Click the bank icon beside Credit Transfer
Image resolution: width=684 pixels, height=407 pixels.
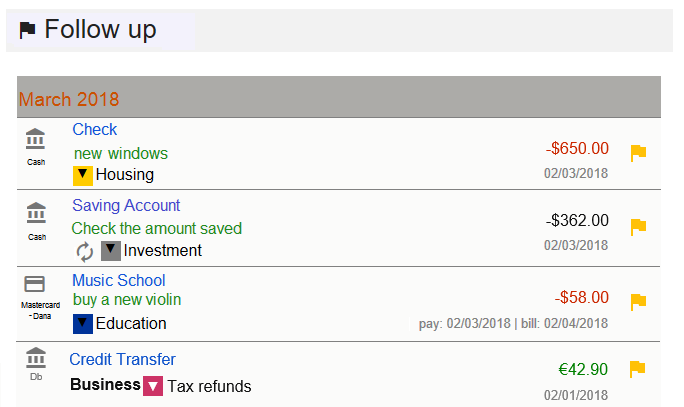(x=36, y=357)
